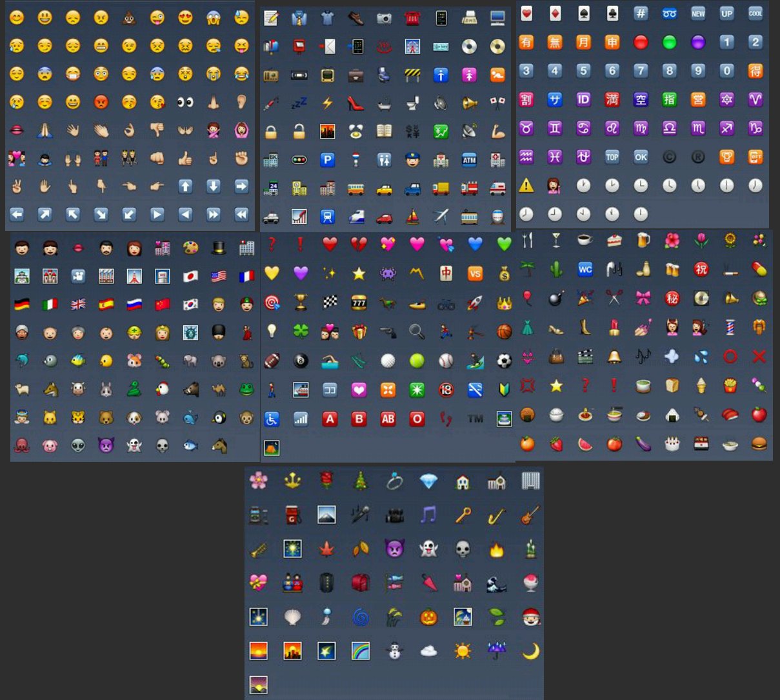Choose the green circle symbol

[669, 43]
